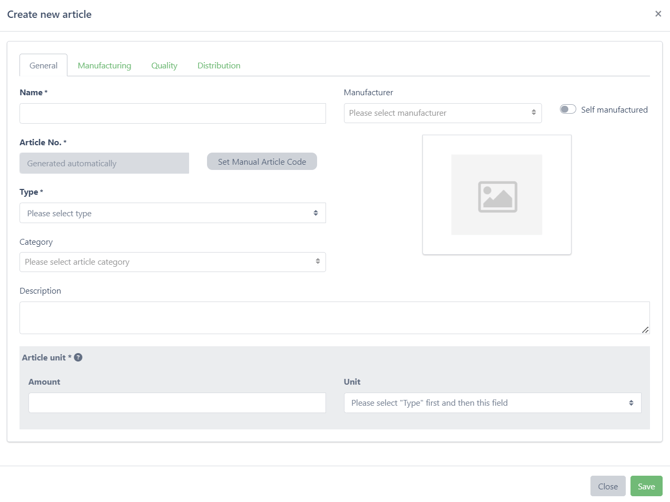Screen dimensions: 670x502
Task: Click the green Save button
Action: (x=646, y=486)
